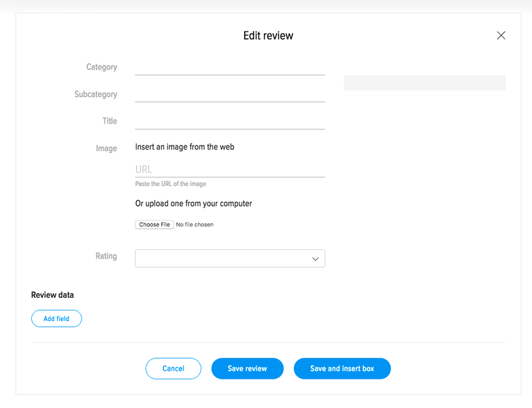Click the Subcategory label

[x=96, y=94]
